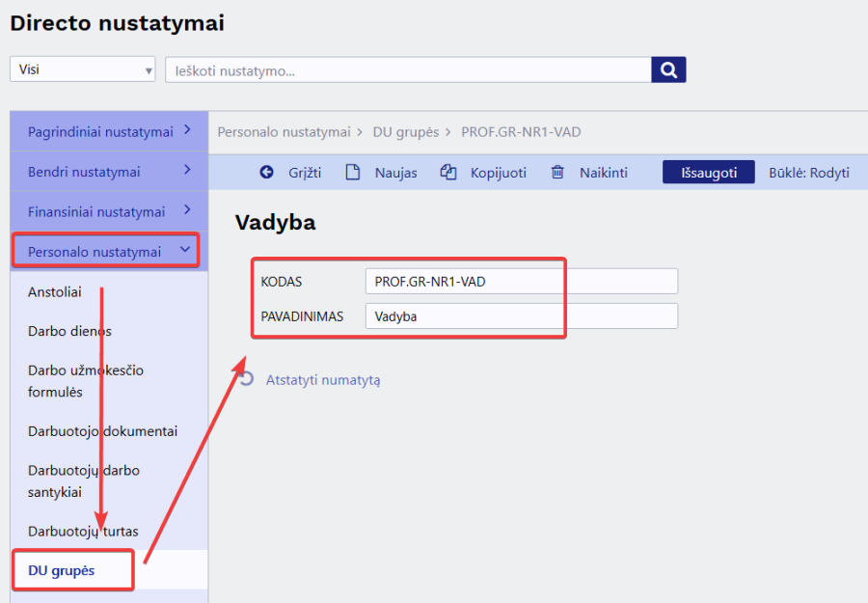The width and height of the screenshot is (868, 603).
Task: Go to DU grupės breadcrumb
Action: tap(406, 132)
